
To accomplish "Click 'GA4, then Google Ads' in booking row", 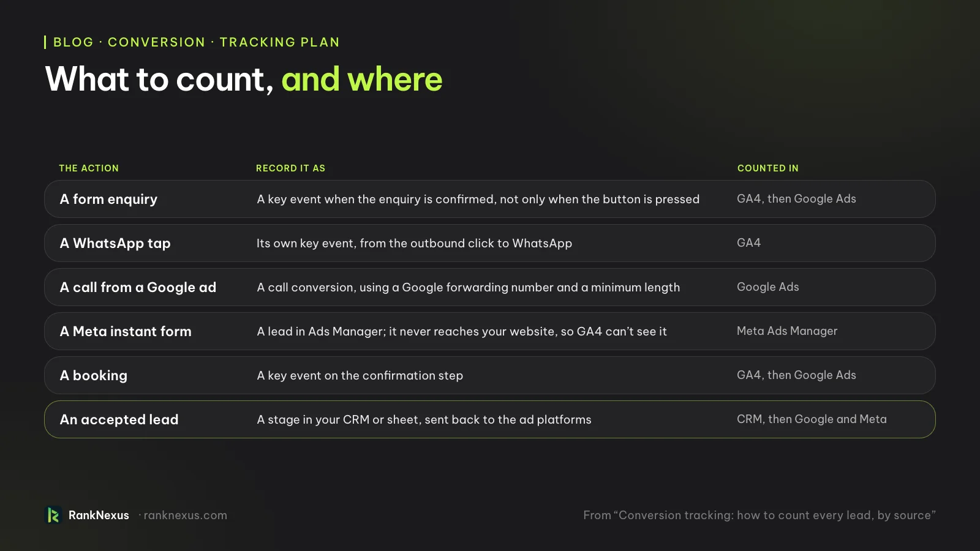I will (x=796, y=375).
